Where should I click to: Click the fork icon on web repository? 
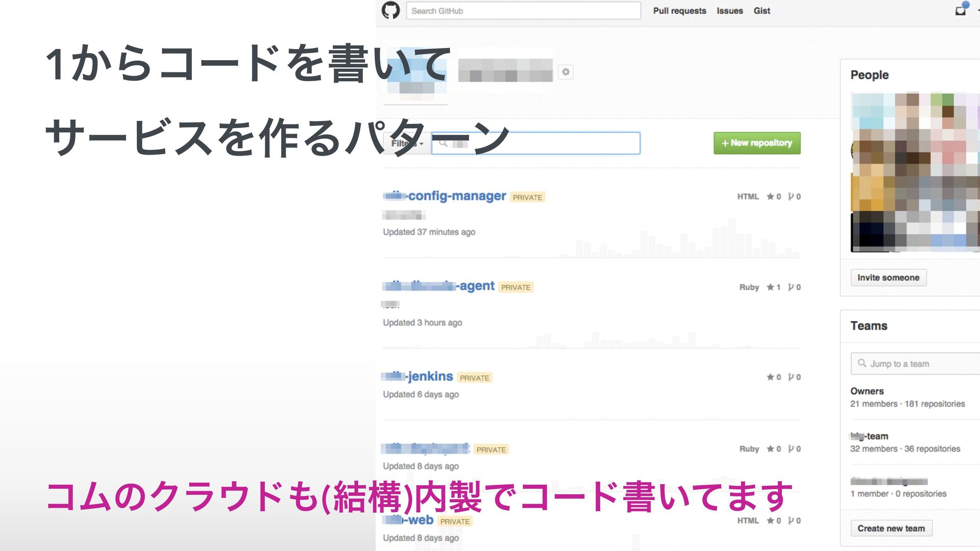791,520
